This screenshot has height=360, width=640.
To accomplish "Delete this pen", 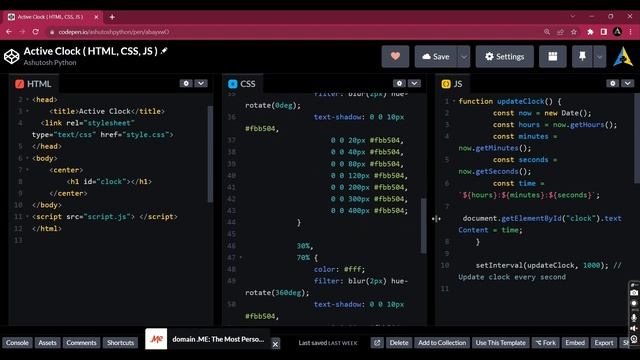I will [399, 342].
